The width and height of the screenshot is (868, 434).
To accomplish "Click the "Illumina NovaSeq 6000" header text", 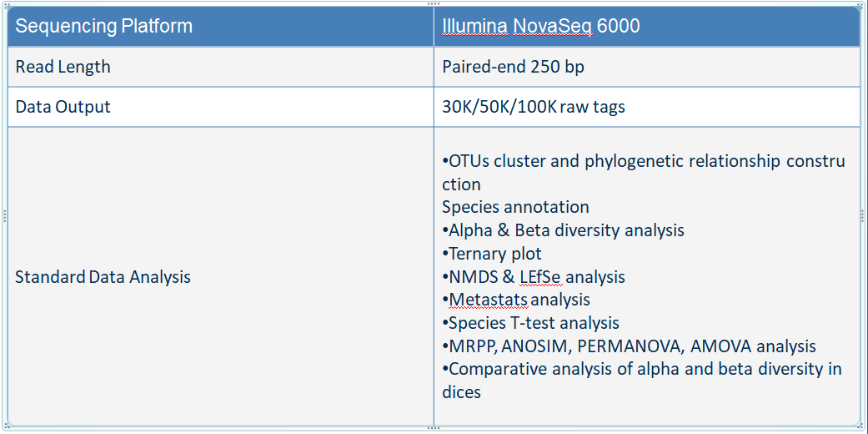I will click(x=541, y=27).
